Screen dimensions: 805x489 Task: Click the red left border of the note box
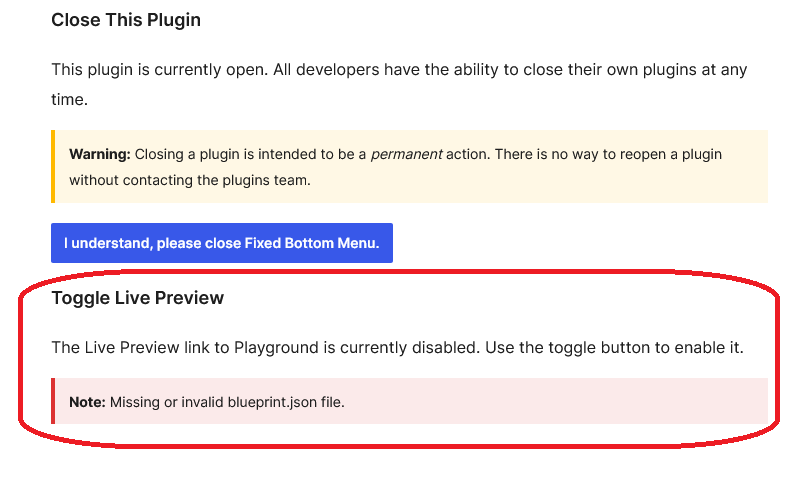53,401
